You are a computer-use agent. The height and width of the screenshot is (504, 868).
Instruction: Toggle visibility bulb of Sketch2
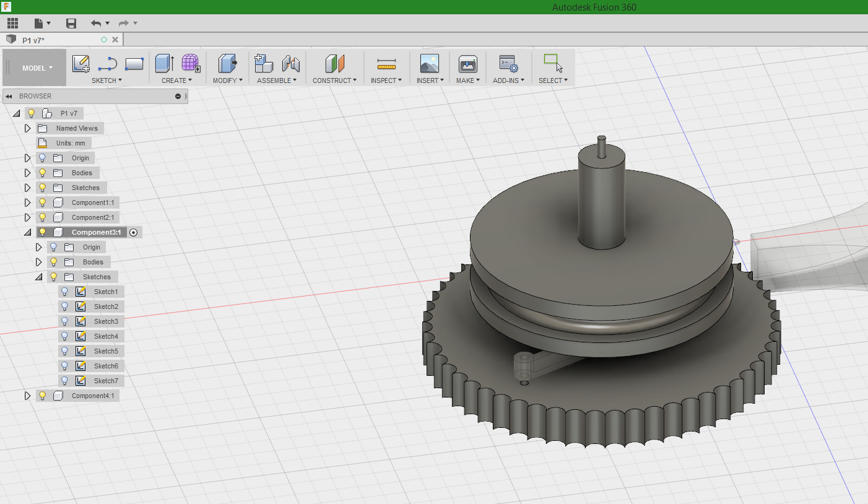click(65, 306)
